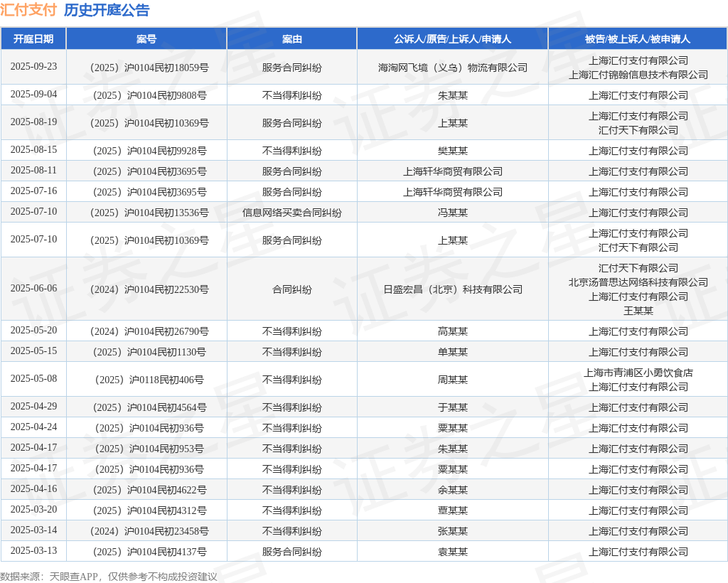Click plaintiff 余某某
This screenshot has height=583, width=728.
[453, 490]
